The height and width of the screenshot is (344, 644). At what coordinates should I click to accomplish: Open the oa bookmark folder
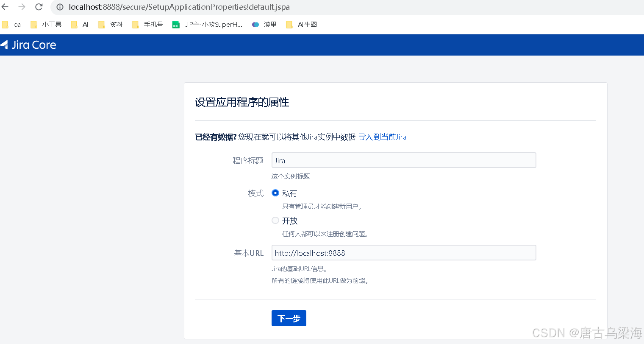11,25
